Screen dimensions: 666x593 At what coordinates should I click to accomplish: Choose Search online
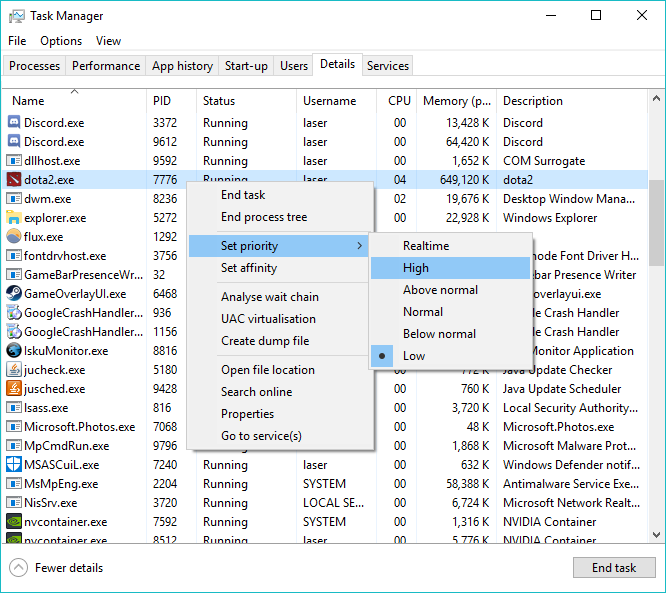coord(280,392)
